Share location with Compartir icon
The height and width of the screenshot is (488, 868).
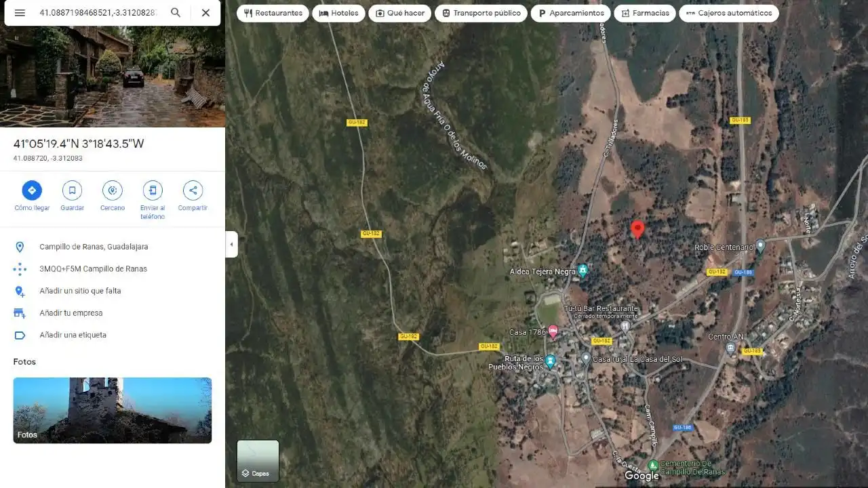[193, 190]
